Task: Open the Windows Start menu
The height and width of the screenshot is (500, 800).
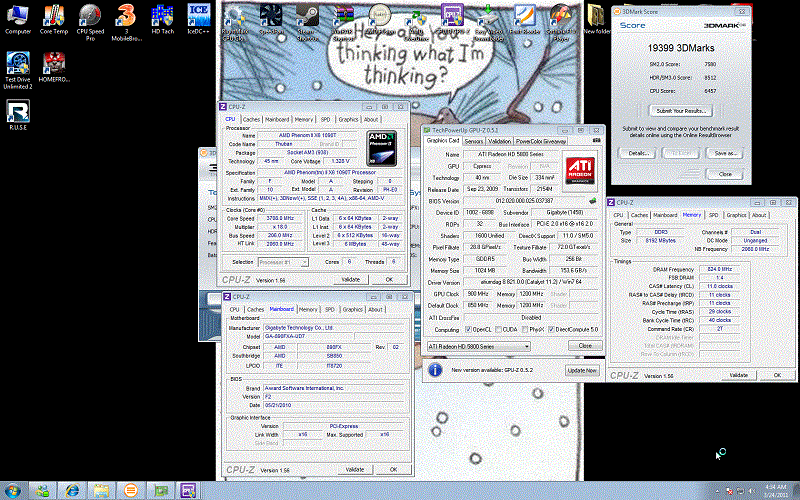Action: [x=12, y=491]
